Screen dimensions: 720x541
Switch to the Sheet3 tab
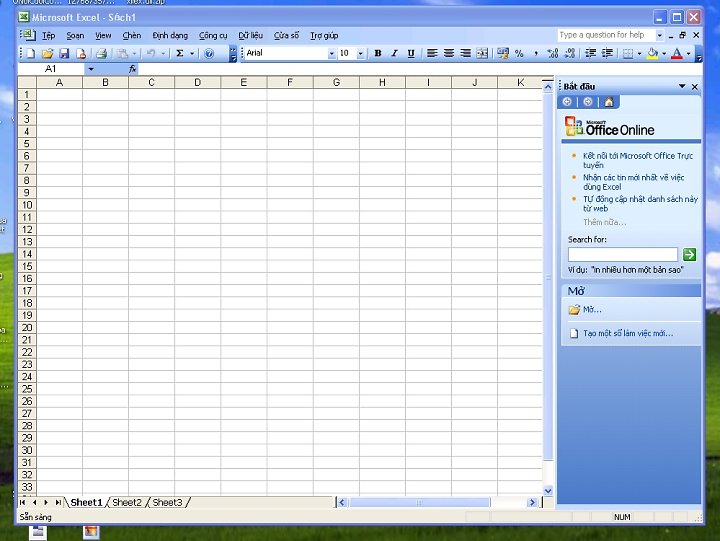tap(168, 502)
